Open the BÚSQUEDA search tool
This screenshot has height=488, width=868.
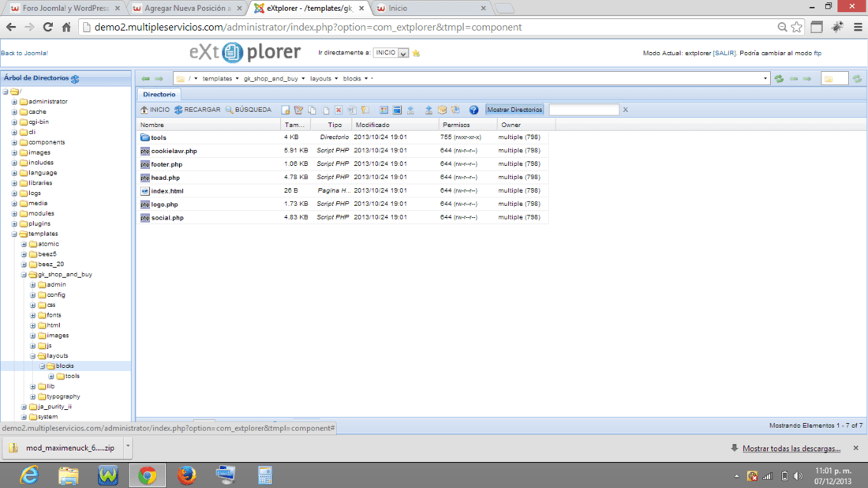[249, 110]
